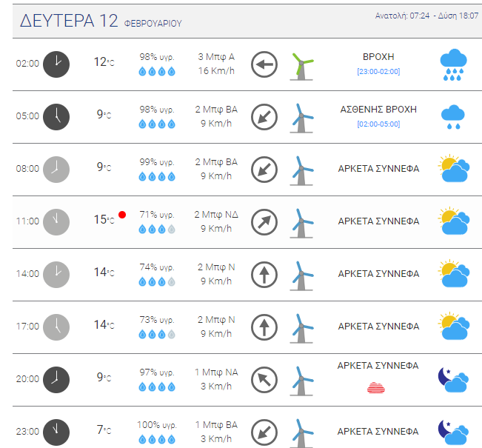Click the ΔΕΥΤΕΡΑ 12 day header

68,21
